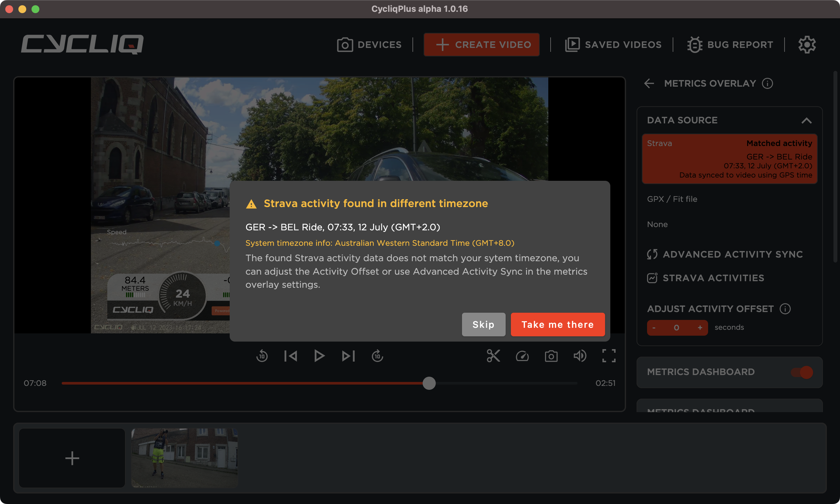Collapse the Data Source section

coord(807,120)
